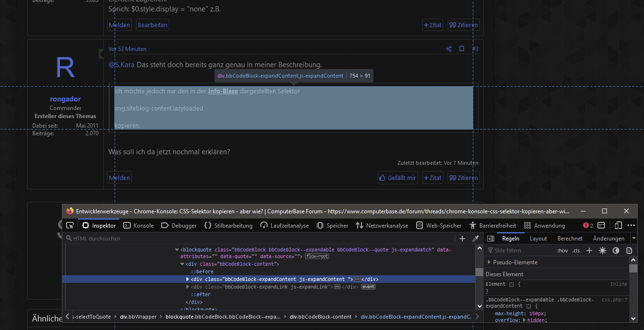
Task: Collapse the div bbCodeBlock-content node
Action: click(182, 264)
